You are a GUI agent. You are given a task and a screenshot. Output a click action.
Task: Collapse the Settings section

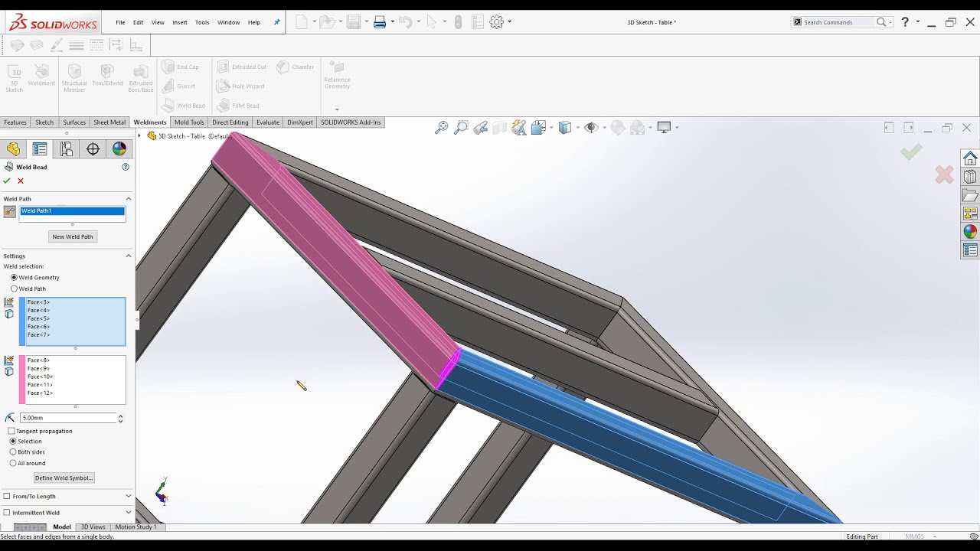128,256
